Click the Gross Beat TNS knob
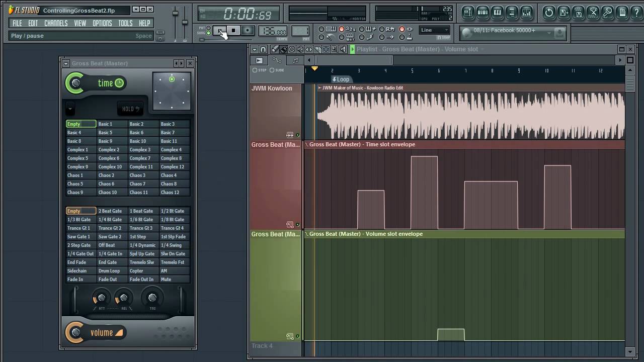The width and height of the screenshot is (644, 362). (x=152, y=298)
